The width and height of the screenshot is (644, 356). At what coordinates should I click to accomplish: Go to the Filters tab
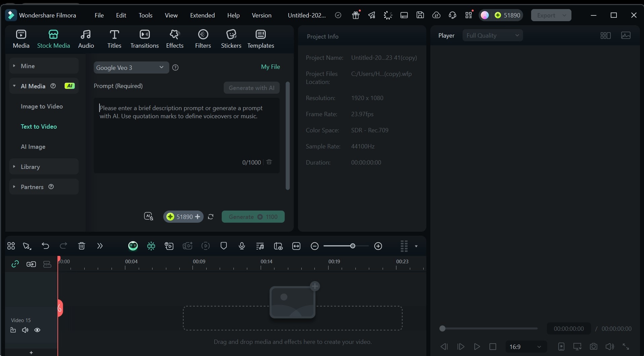[203, 39]
